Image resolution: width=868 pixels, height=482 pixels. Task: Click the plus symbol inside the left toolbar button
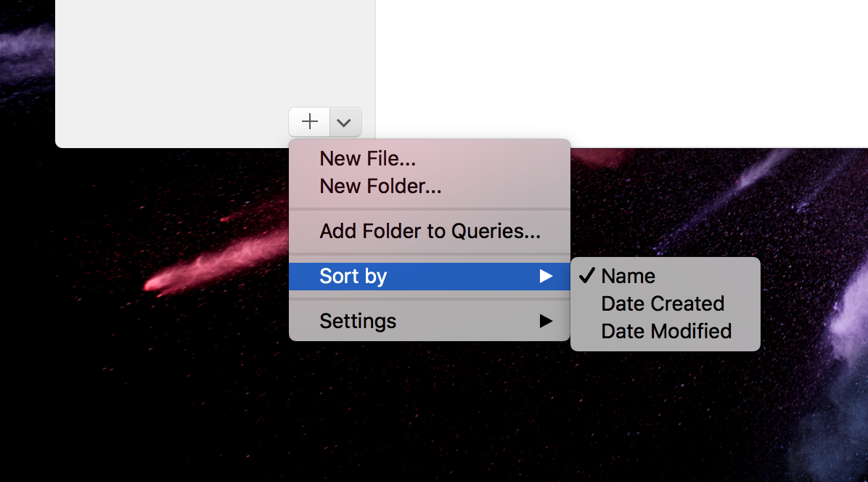coord(308,121)
